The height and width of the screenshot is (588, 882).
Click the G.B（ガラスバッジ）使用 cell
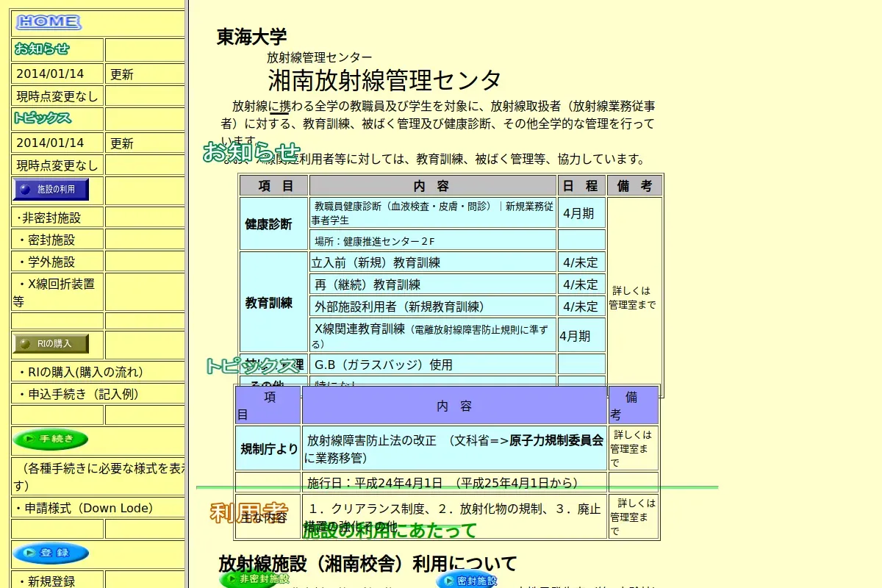433,365
